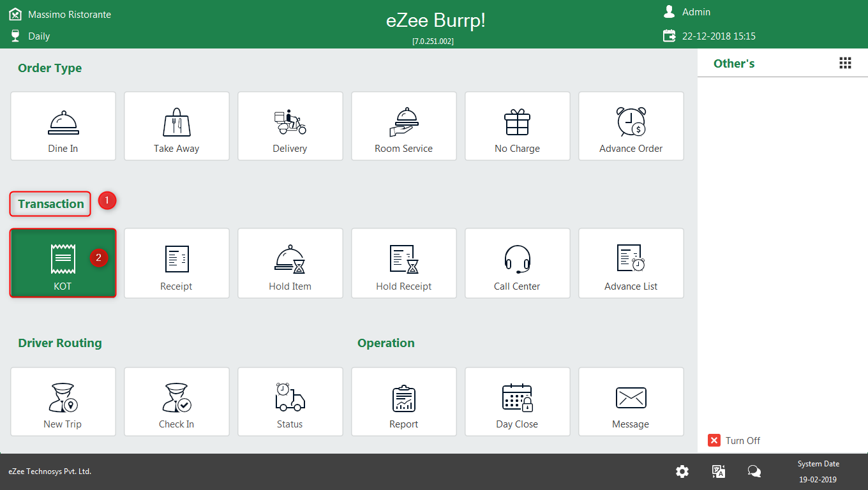Select the Delivery scooter tile
The height and width of the screenshot is (490, 868).
[x=290, y=126]
